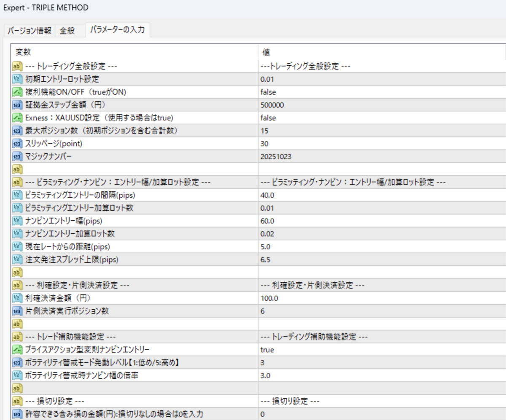Viewport: 506px width, 420px height.
Task: Click the green boolean icon beside 複利機能ON/OFF
Action: click(17, 92)
